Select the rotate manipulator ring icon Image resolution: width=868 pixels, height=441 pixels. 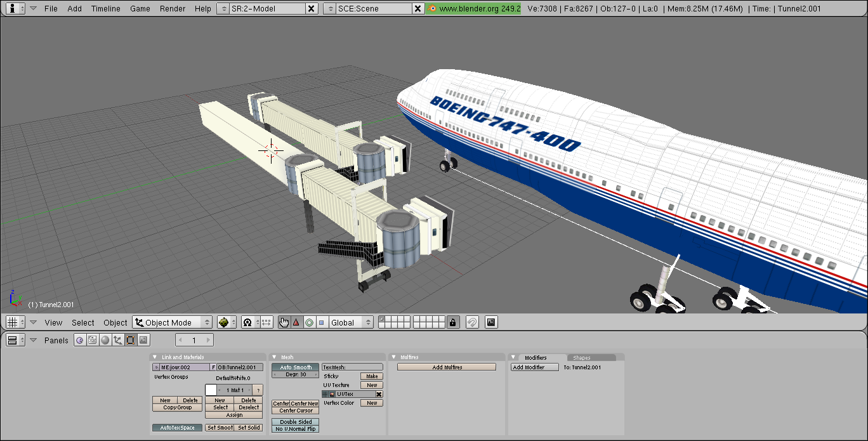309,322
